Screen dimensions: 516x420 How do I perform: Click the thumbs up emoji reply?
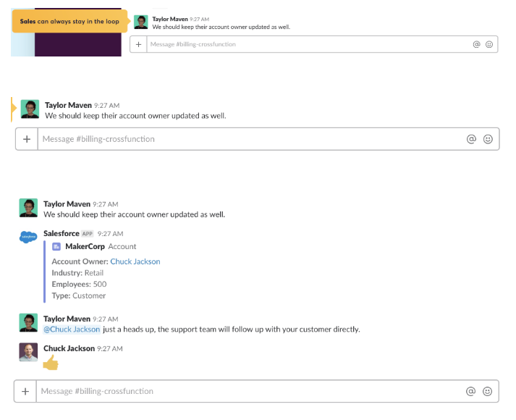click(51, 363)
